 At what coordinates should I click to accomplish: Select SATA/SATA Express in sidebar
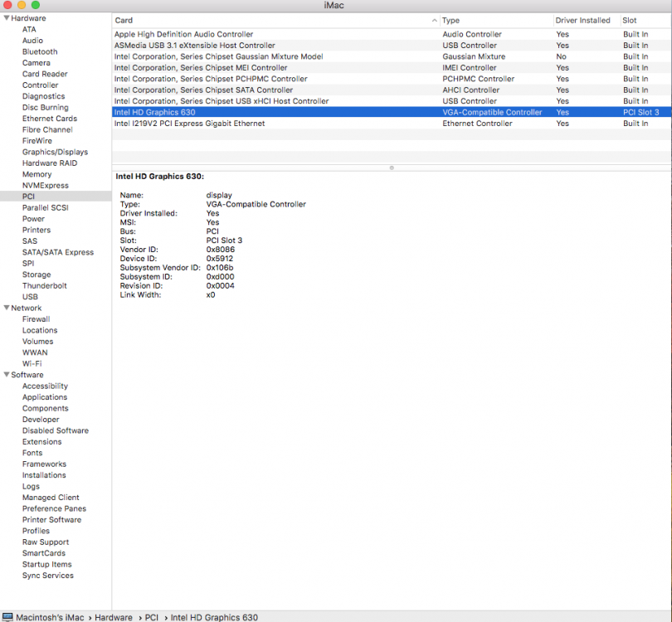(x=58, y=252)
